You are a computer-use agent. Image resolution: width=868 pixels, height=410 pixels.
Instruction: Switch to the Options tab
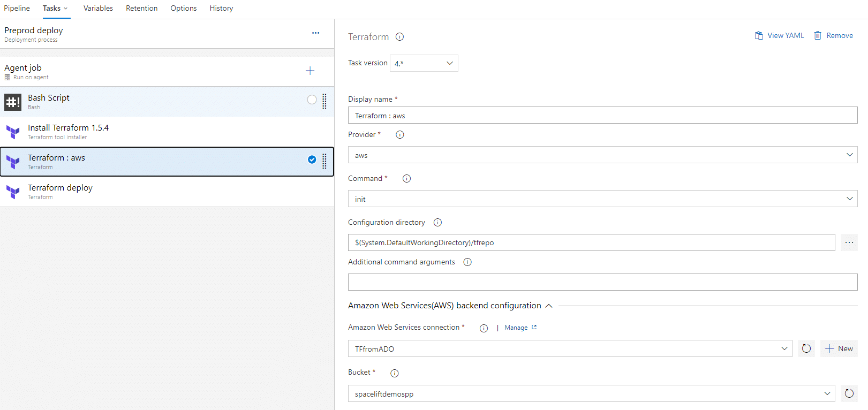click(x=184, y=8)
